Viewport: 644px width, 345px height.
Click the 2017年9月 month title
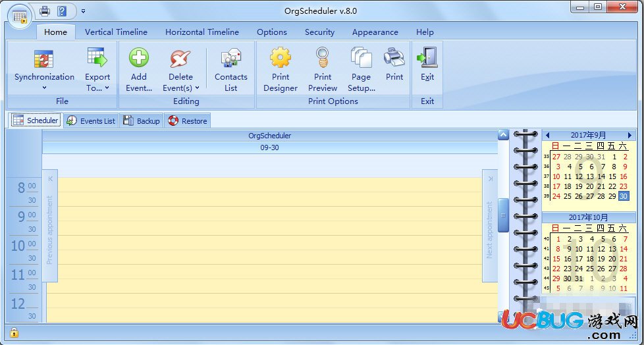[588, 135]
